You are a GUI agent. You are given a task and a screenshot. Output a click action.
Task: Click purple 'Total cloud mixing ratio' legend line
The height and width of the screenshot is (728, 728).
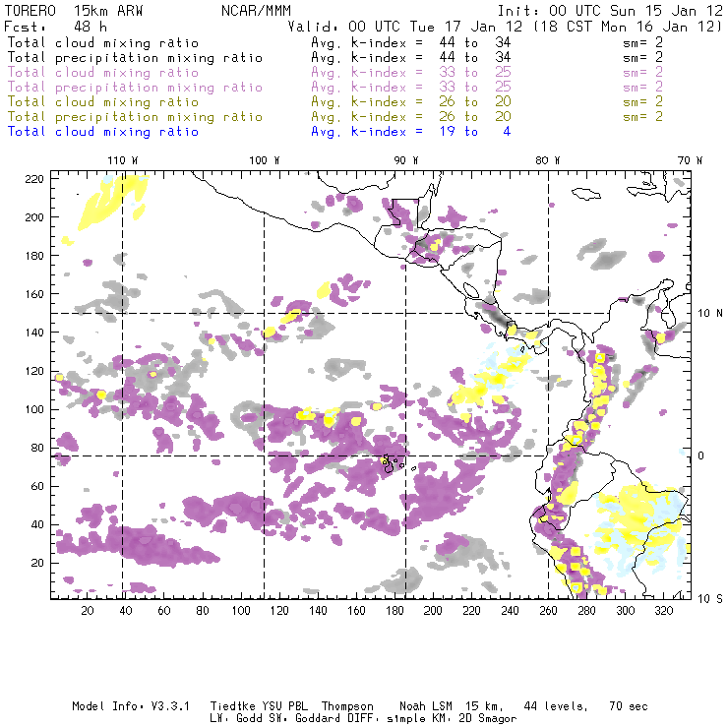click(103, 73)
